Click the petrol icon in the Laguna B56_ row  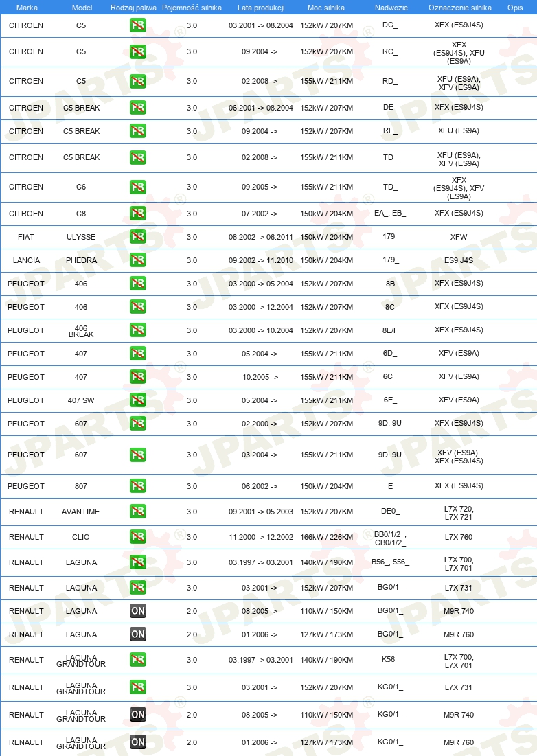coord(138,562)
